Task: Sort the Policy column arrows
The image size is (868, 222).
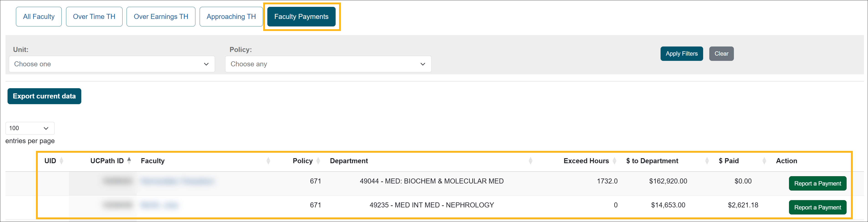Action: coord(318,161)
